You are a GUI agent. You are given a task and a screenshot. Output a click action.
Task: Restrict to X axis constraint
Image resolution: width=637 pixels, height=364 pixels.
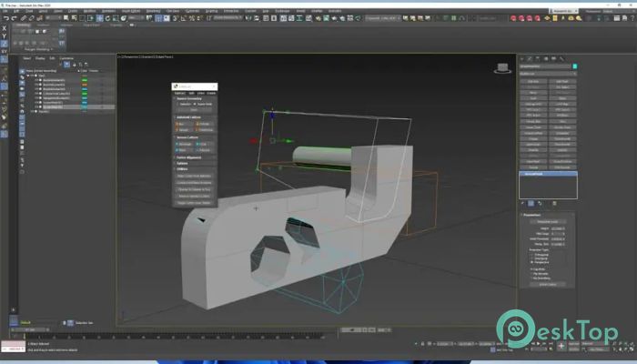click(x=4, y=28)
